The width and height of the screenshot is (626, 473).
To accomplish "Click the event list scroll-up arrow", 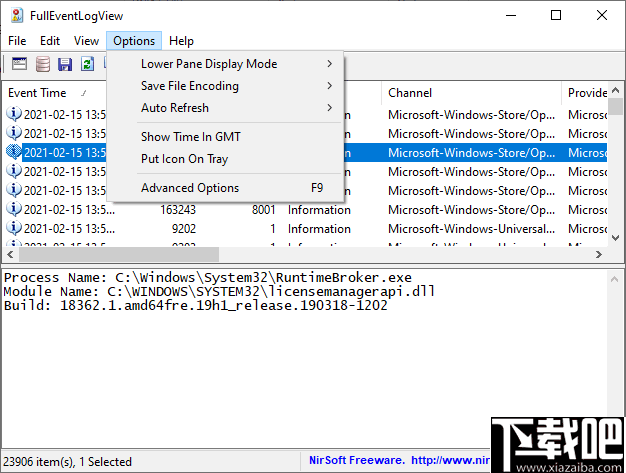I will (x=615, y=90).
